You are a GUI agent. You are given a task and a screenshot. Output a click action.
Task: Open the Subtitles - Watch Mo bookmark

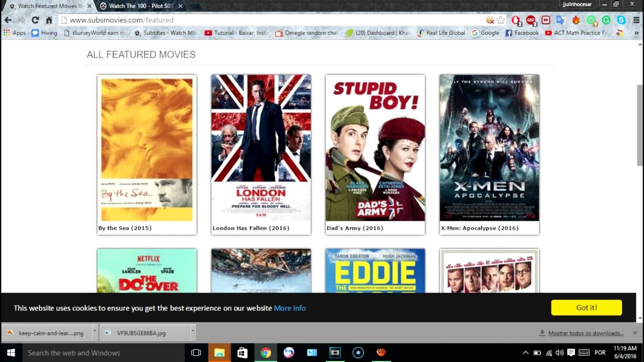[165, 33]
